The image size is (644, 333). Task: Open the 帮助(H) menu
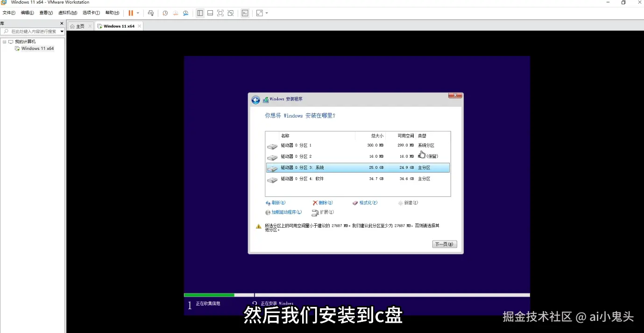(x=112, y=13)
